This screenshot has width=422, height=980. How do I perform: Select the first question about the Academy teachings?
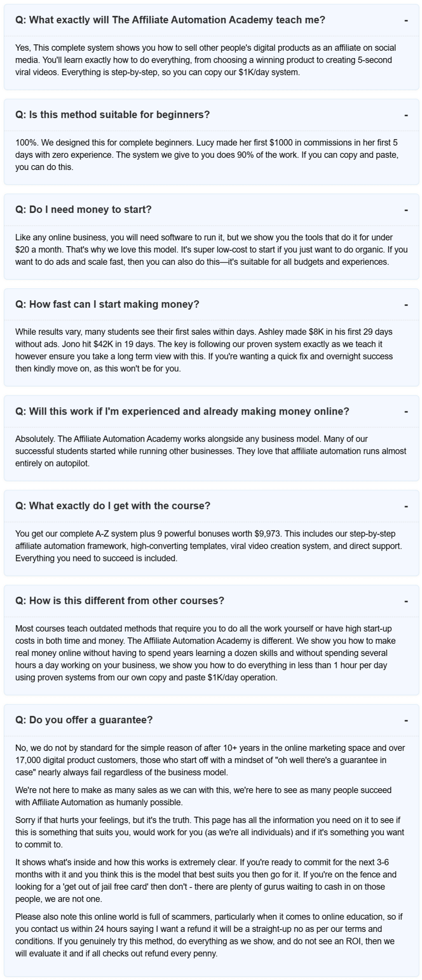coord(169,19)
